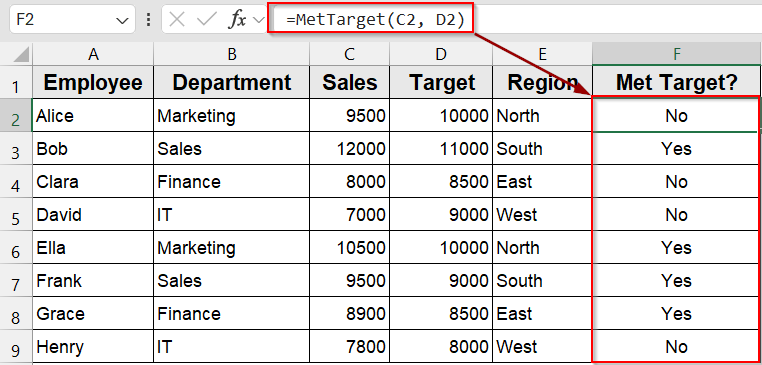Click Bob's target value 11000
This screenshot has width=762, height=365.
pos(441,149)
